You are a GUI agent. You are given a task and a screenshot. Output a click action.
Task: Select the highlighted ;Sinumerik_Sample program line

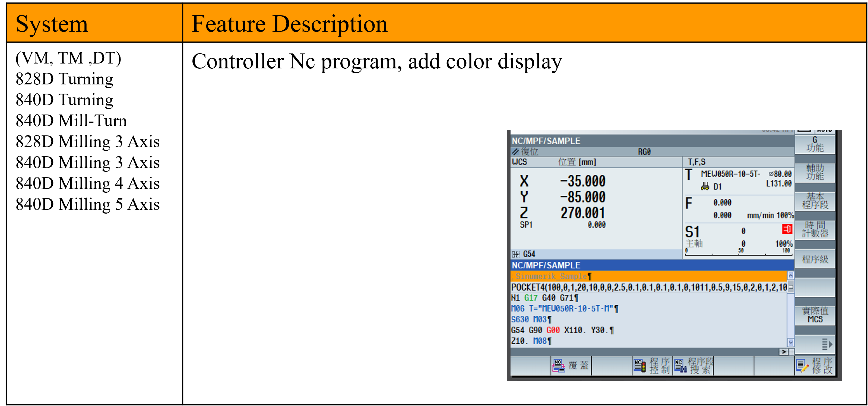coord(649,276)
